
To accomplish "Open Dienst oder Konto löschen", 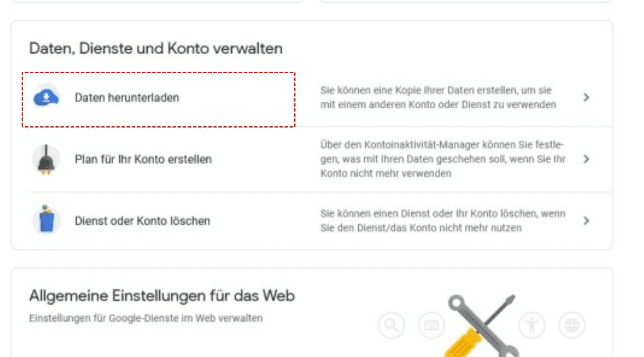I will coord(142,221).
